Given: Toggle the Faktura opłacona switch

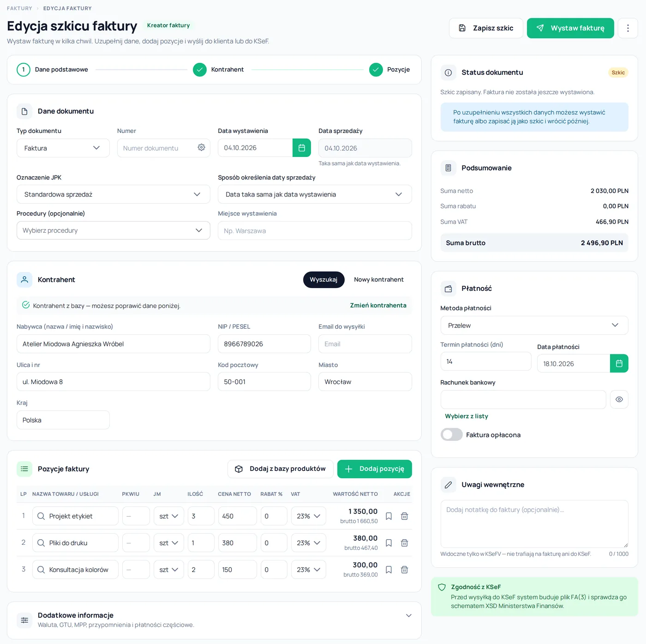Looking at the screenshot, I should [451, 434].
